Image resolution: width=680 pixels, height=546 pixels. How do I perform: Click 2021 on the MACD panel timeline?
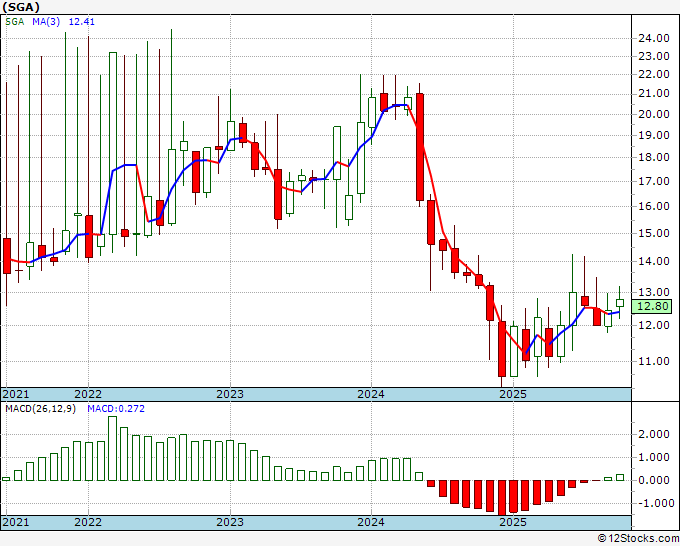point(17,522)
